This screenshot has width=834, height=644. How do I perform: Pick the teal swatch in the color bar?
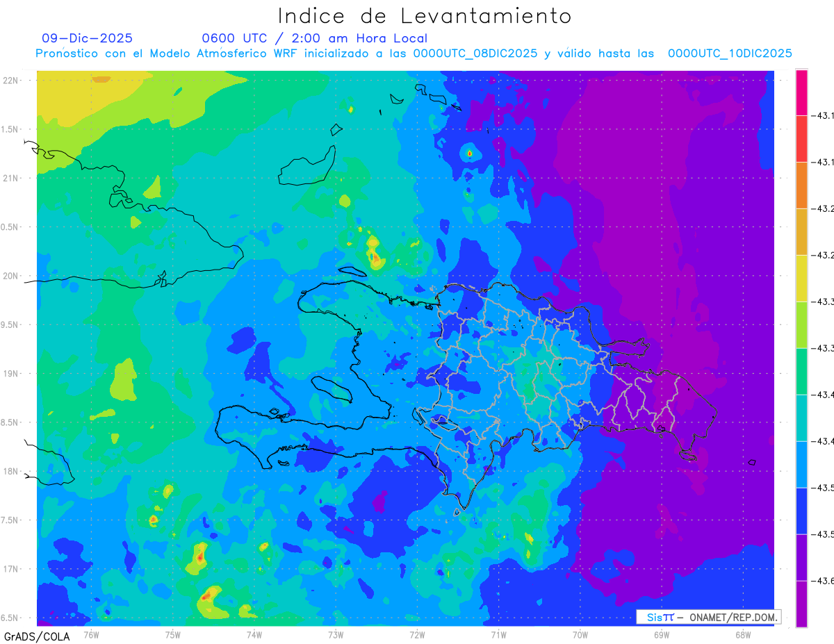[x=801, y=418]
